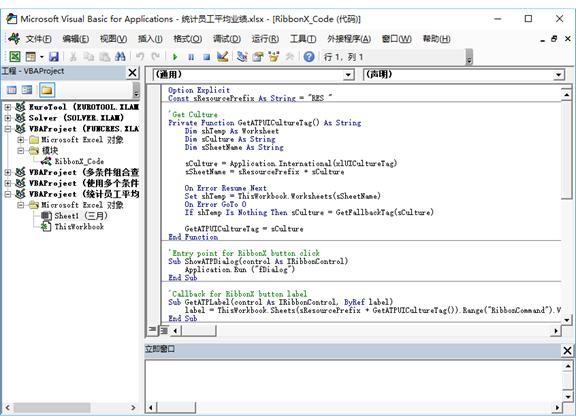Click code line 'Option Explicit'
Image resolution: width=576 pixels, height=419 pixels.
click(199, 90)
